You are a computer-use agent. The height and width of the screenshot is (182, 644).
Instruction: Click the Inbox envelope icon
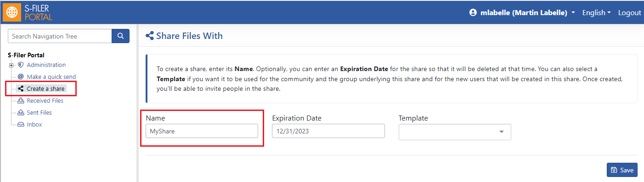pyautogui.click(x=21, y=125)
